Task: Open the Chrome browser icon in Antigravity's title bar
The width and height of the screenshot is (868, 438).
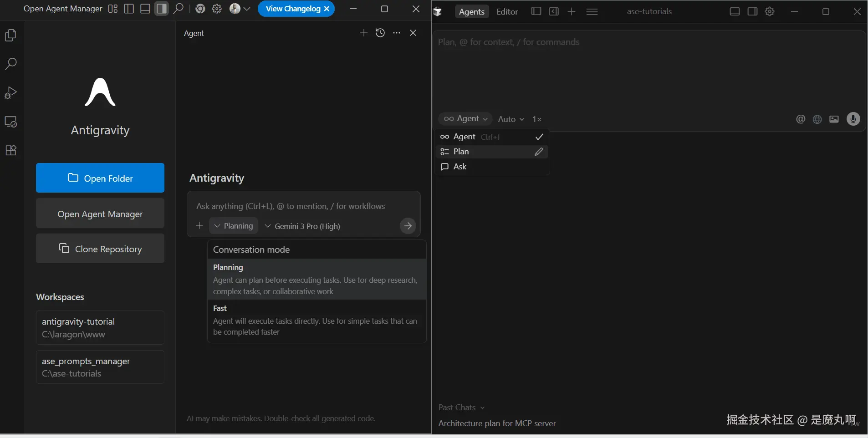Action: (200, 9)
